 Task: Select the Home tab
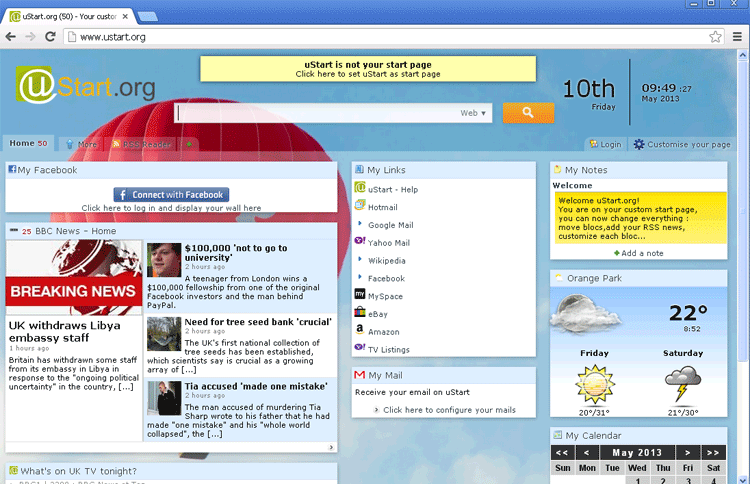click(x=28, y=143)
